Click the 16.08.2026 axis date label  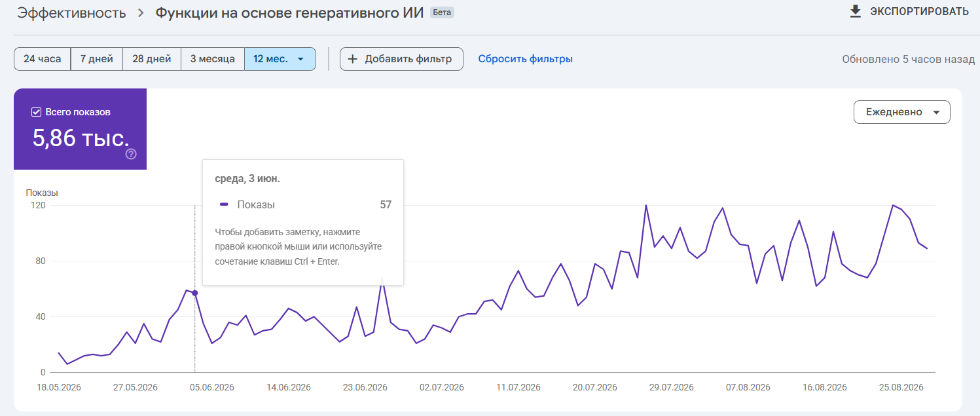click(824, 387)
